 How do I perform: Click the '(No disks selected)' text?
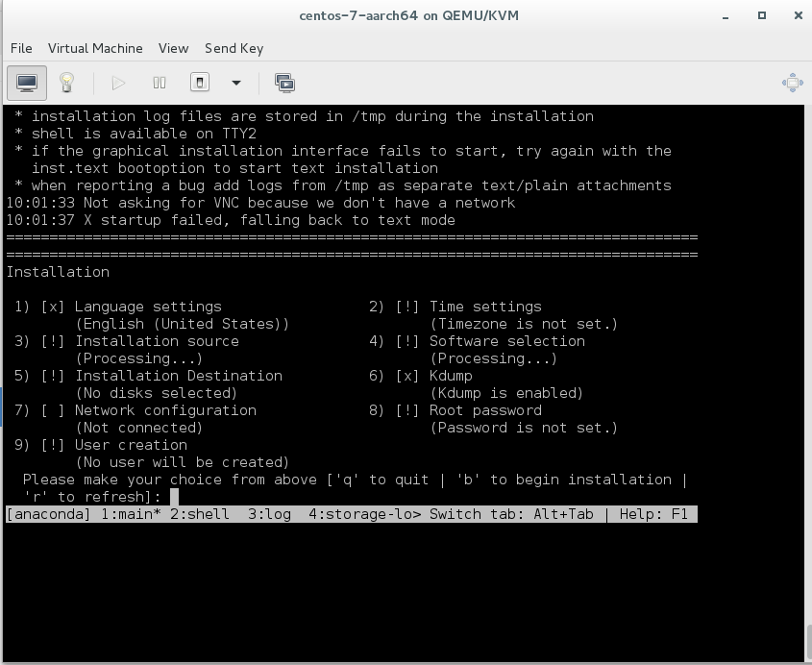pyautogui.click(x=157, y=394)
